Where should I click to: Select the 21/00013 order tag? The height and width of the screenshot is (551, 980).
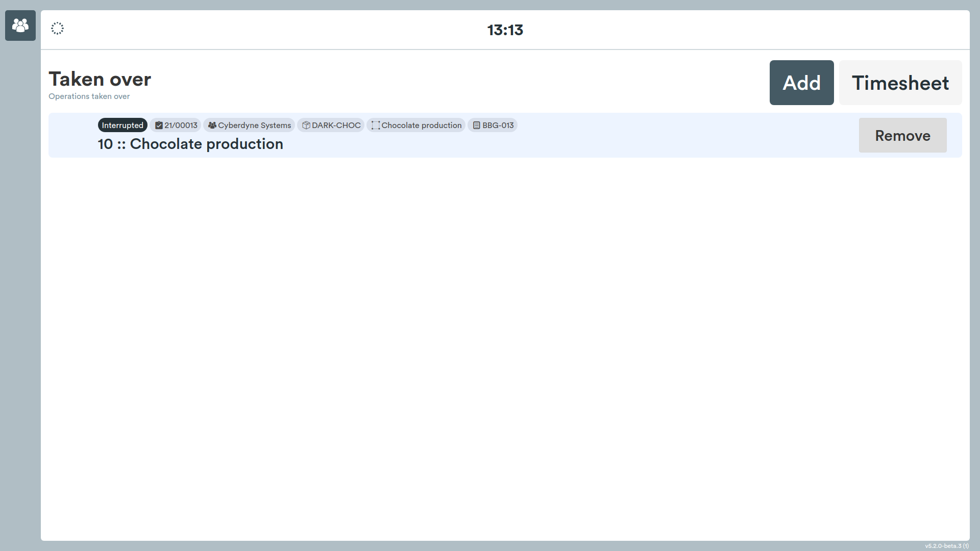pos(176,125)
